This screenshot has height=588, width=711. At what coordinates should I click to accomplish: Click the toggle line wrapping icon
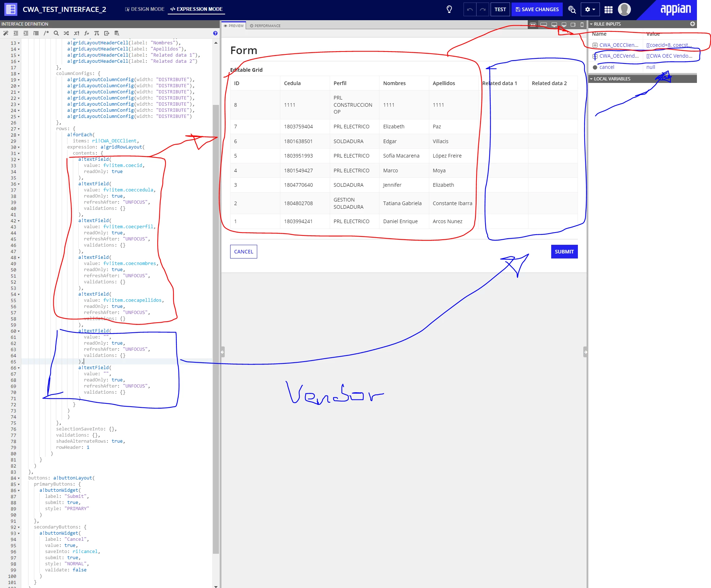[x=36, y=33]
